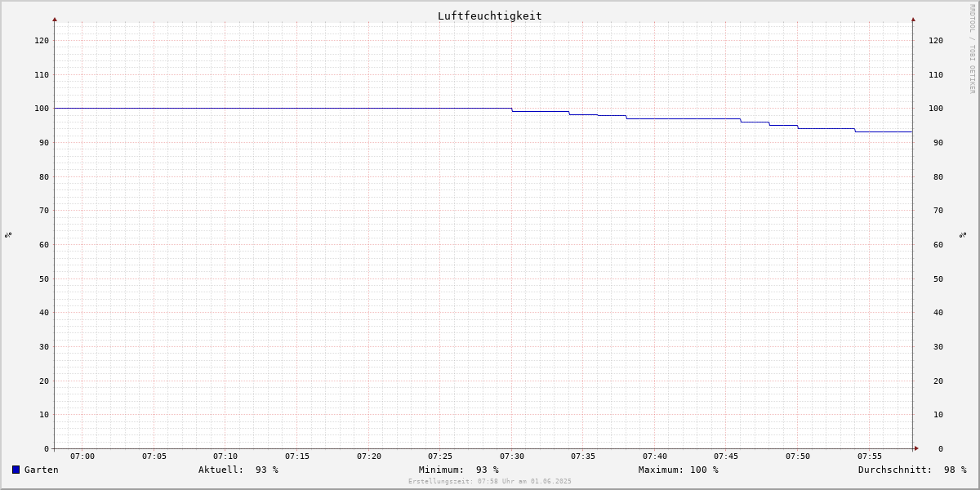Screen dimensions: 980x490
Task: Click the Erstellungszeit timestamp footer text
Action: click(490, 481)
